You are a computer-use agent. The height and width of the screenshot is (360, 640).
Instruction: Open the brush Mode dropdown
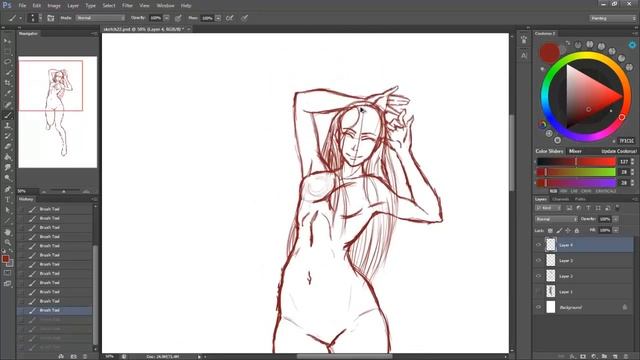click(x=100, y=18)
